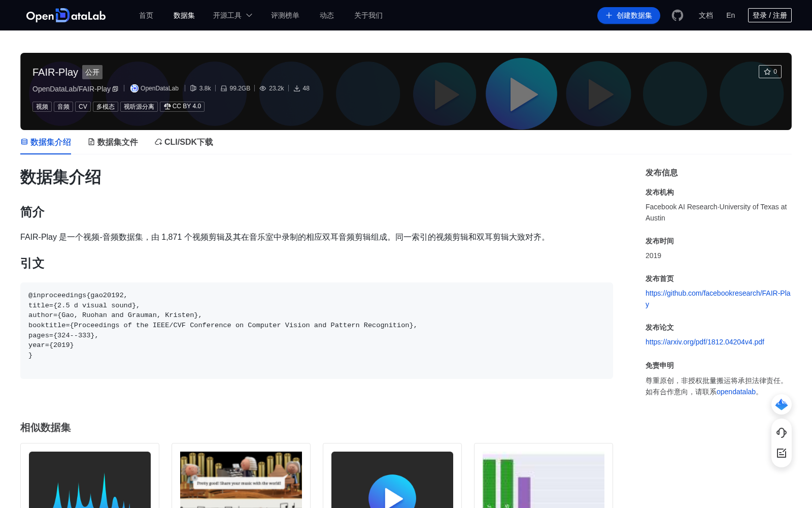
Task: Open customer support headset icon
Action: coord(782,433)
